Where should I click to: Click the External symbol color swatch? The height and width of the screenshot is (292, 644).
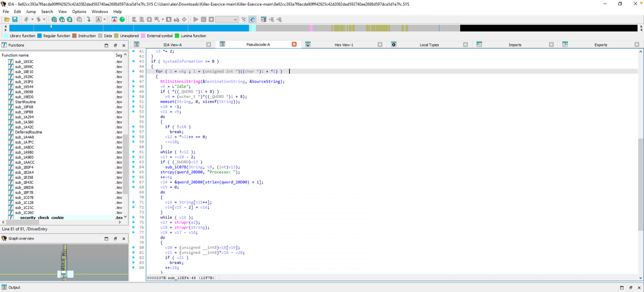143,36
